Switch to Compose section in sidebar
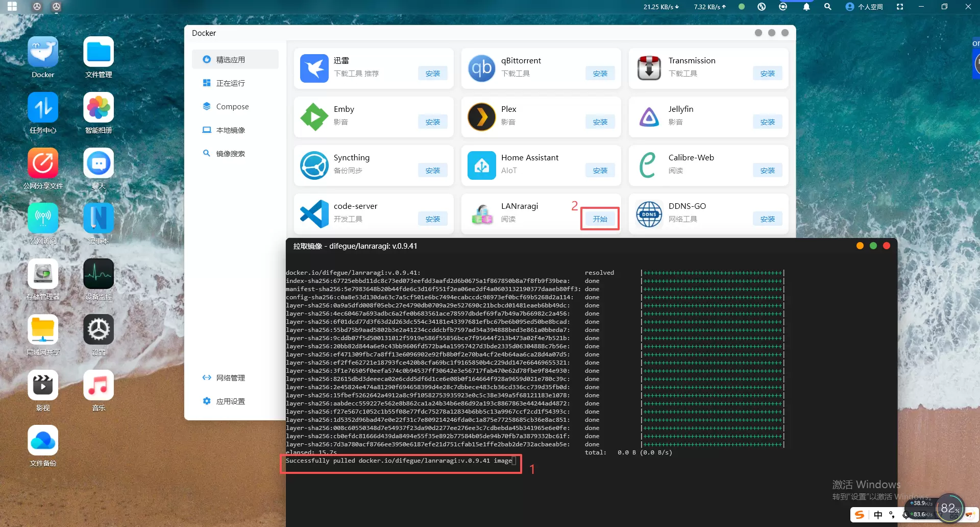This screenshot has height=527, width=980. pyautogui.click(x=232, y=107)
